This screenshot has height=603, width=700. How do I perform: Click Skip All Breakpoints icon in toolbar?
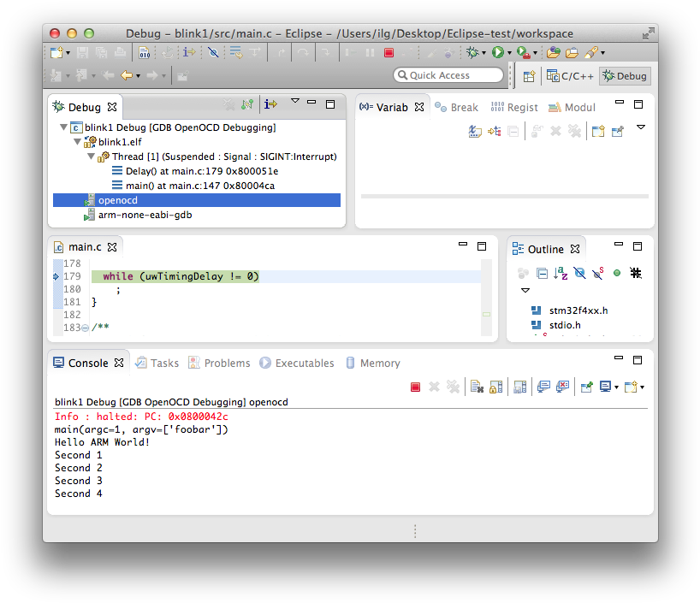pos(213,53)
